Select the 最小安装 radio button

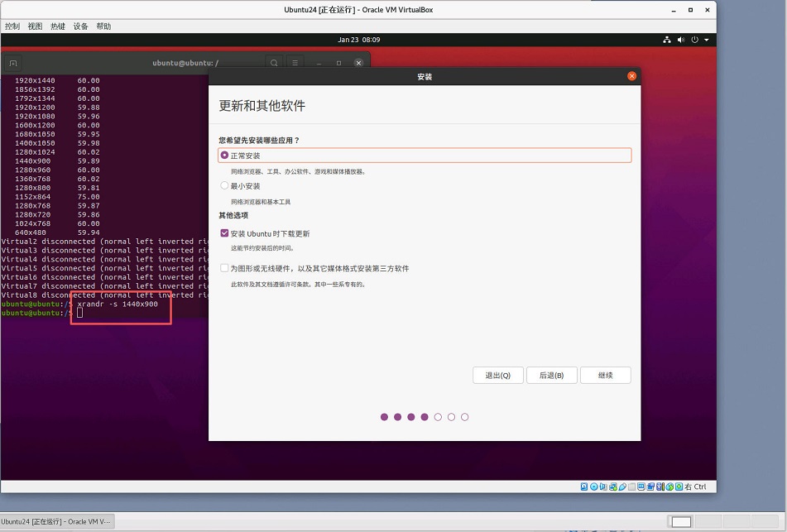point(224,185)
